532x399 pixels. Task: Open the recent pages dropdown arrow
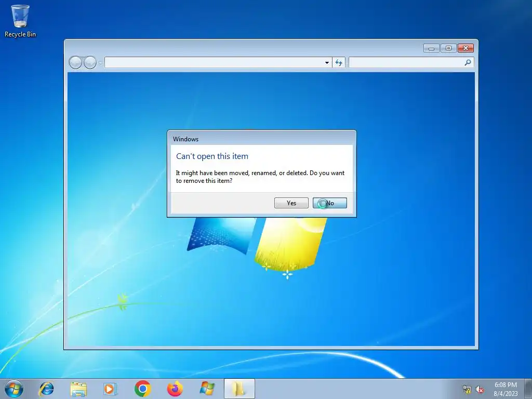coord(100,63)
